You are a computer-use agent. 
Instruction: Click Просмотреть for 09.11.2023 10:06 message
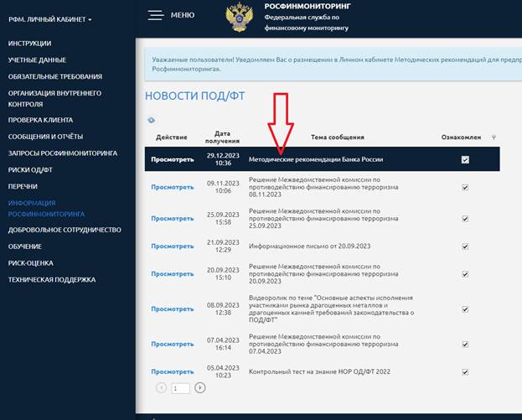(173, 187)
